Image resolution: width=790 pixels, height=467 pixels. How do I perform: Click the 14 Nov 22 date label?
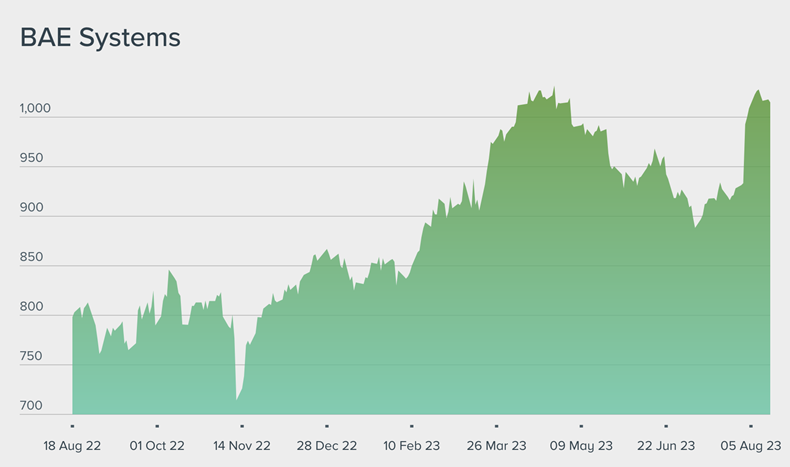pyautogui.click(x=242, y=446)
